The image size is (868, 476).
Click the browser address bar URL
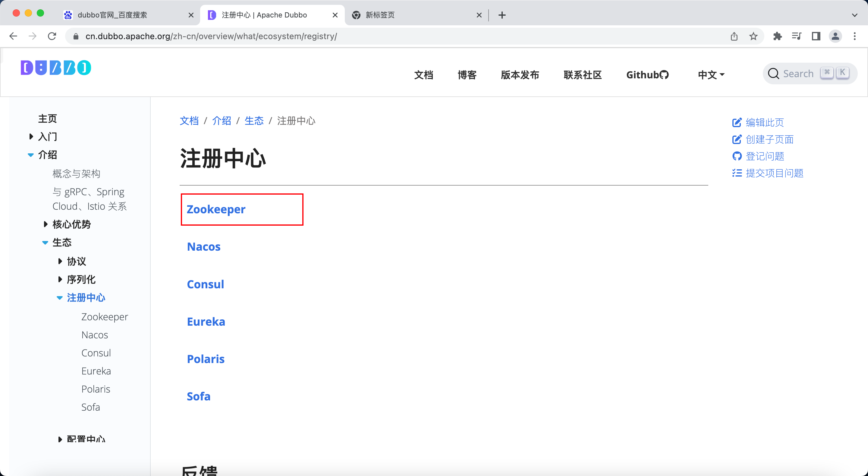pyautogui.click(x=211, y=36)
